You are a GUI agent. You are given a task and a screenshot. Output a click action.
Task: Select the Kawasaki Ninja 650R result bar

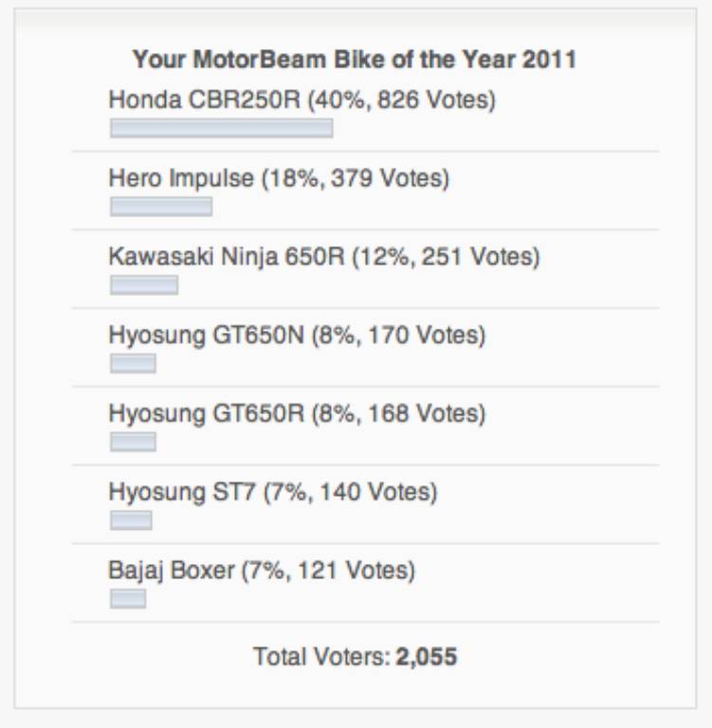[x=144, y=285]
